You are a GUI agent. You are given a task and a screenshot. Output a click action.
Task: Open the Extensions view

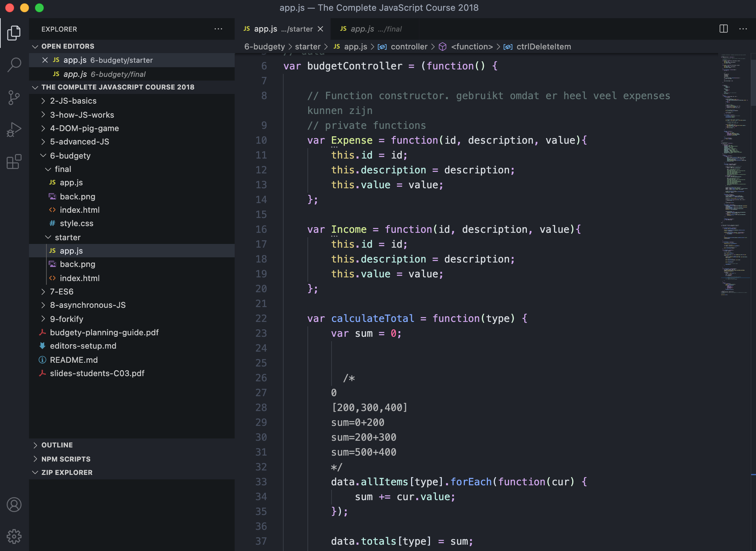pyautogui.click(x=14, y=162)
